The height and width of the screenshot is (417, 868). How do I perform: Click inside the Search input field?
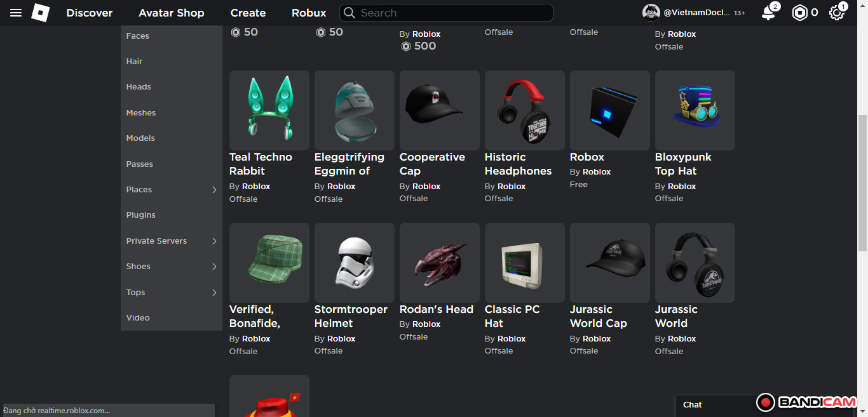[x=451, y=13]
